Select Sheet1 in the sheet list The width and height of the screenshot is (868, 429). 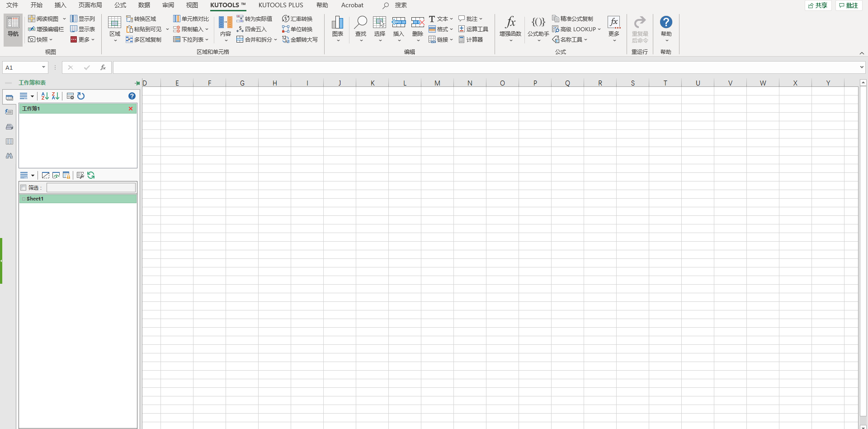coord(78,199)
